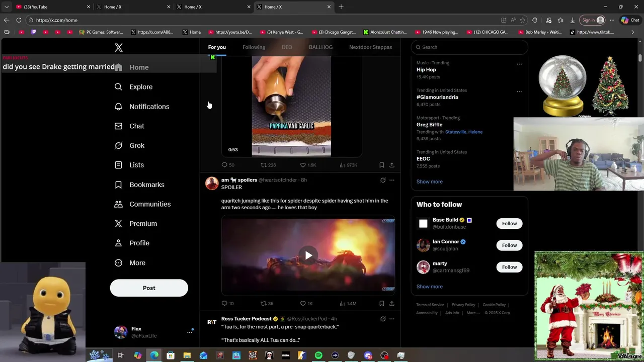Bookmark the paprika and garlic video post
The image size is (644, 362).
[x=382, y=165]
